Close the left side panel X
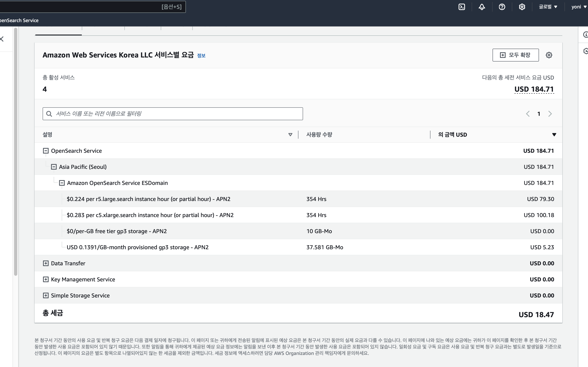588x367 pixels. (2, 39)
